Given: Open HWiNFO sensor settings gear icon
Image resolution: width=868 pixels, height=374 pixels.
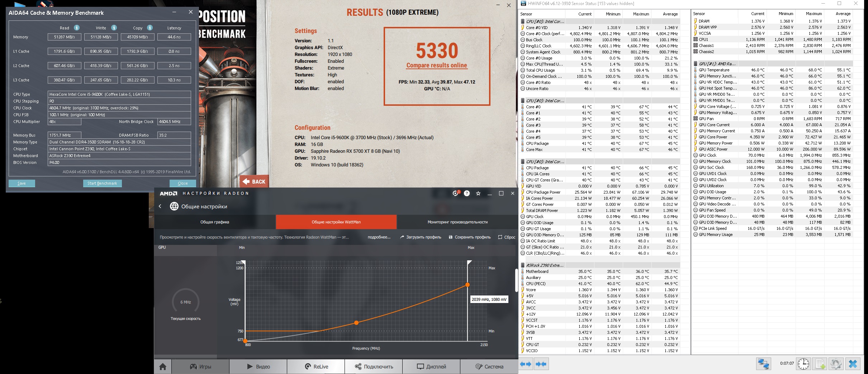Looking at the screenshot, I should (x=836, y=364).
